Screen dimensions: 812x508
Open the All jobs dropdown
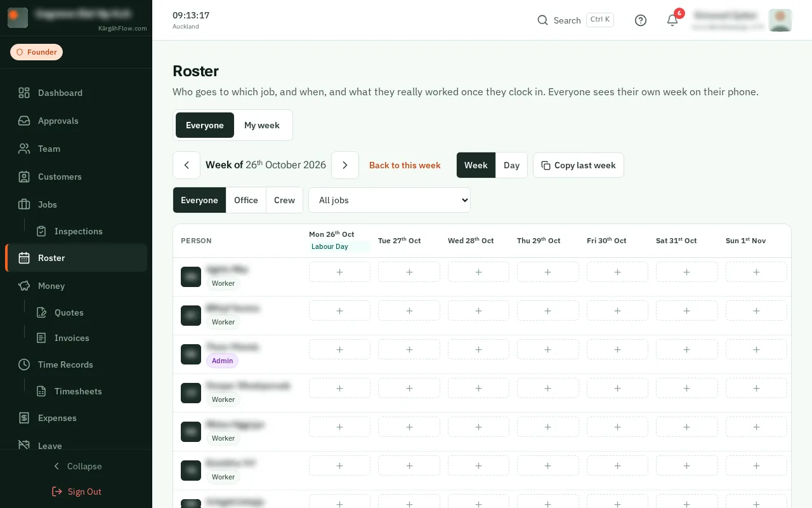[x=390, y=200]
